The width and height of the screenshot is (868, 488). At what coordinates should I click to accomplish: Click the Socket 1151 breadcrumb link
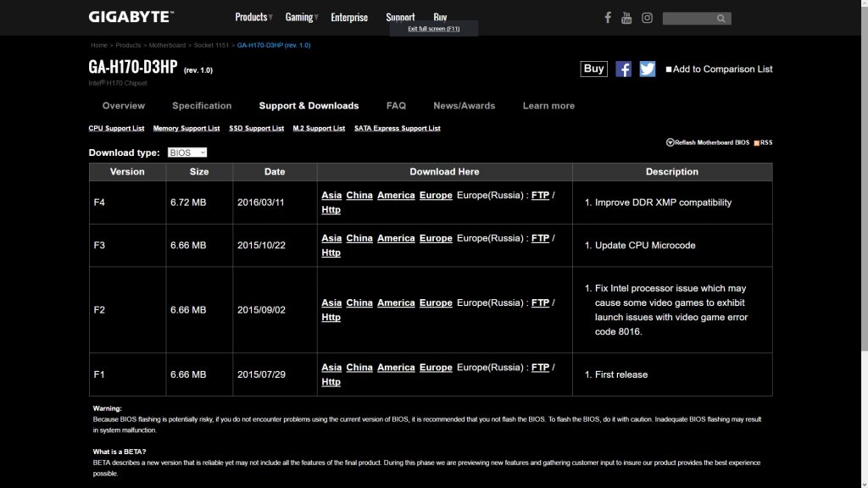click(211, 46)
